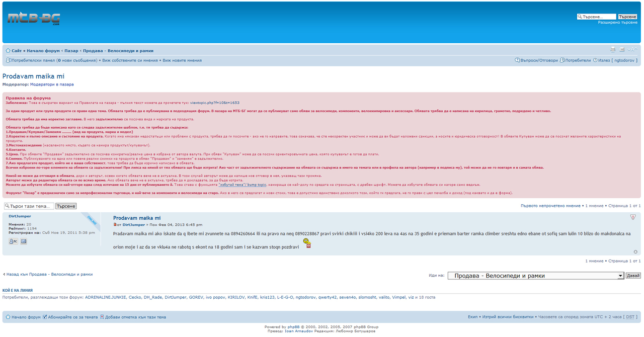This screenshot has width=644, height=337.
Task: Click the e-mail topic envelope icon
Action: click(622, 50)
